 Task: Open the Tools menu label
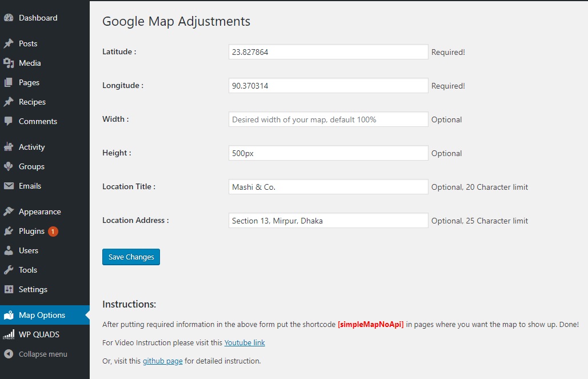[28, 270]
